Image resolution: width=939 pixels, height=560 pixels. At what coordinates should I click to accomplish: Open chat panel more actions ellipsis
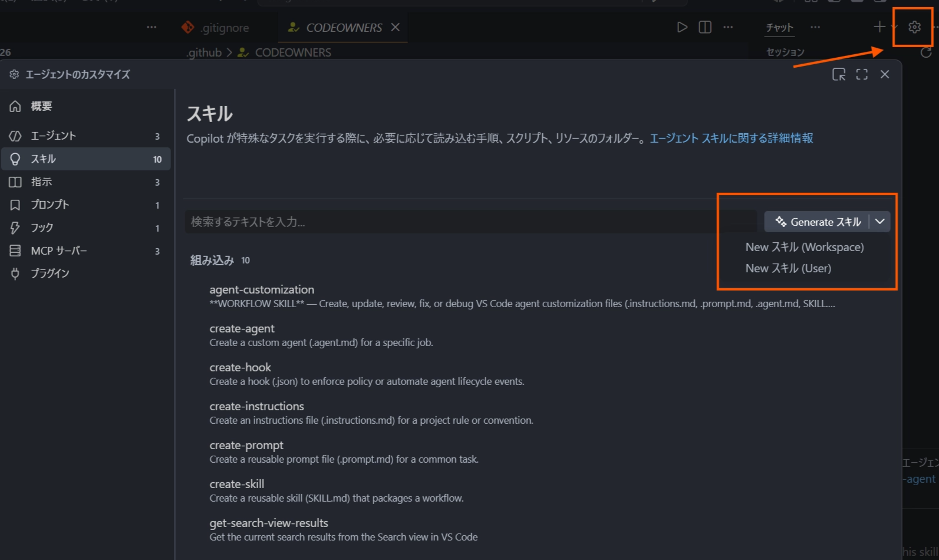pos(815,27)
